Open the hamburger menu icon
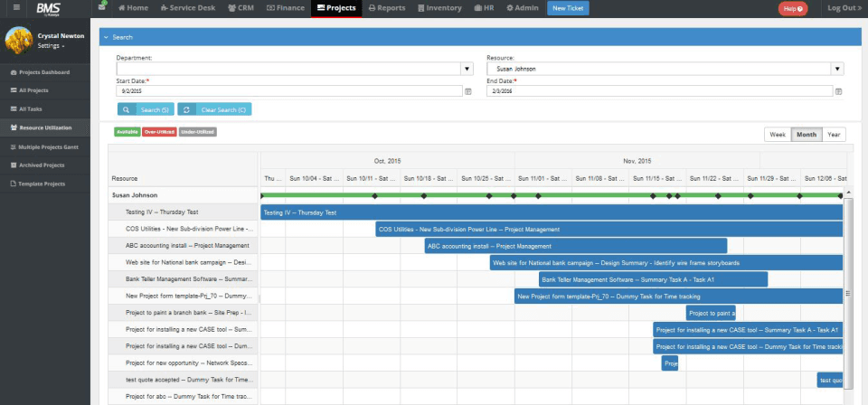 point(16,8)
